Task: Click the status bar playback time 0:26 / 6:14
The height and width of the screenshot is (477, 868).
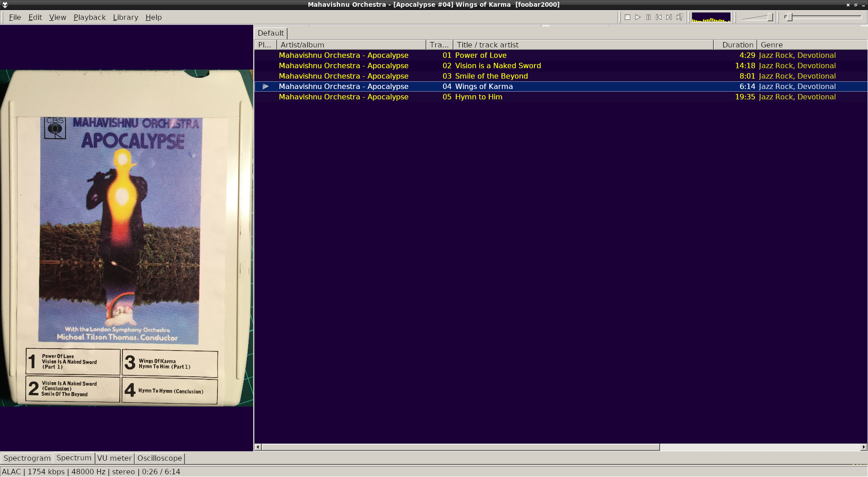Action: (x=161, y=472)
